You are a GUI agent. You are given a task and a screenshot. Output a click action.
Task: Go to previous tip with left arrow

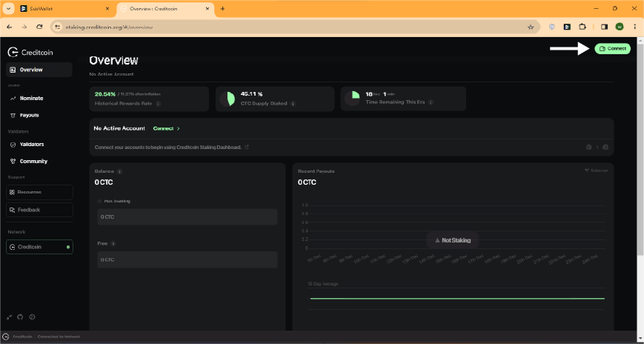[589, 147]
